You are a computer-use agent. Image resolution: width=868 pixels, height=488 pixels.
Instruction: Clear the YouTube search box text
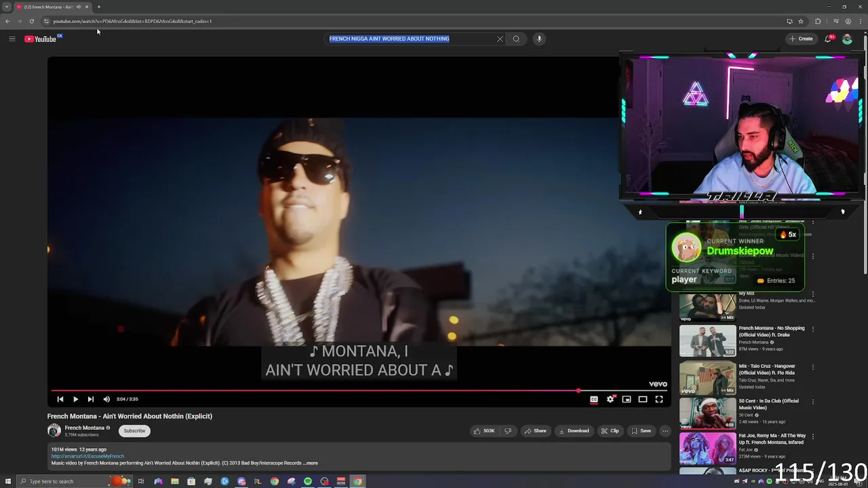[x=500, y=39]
